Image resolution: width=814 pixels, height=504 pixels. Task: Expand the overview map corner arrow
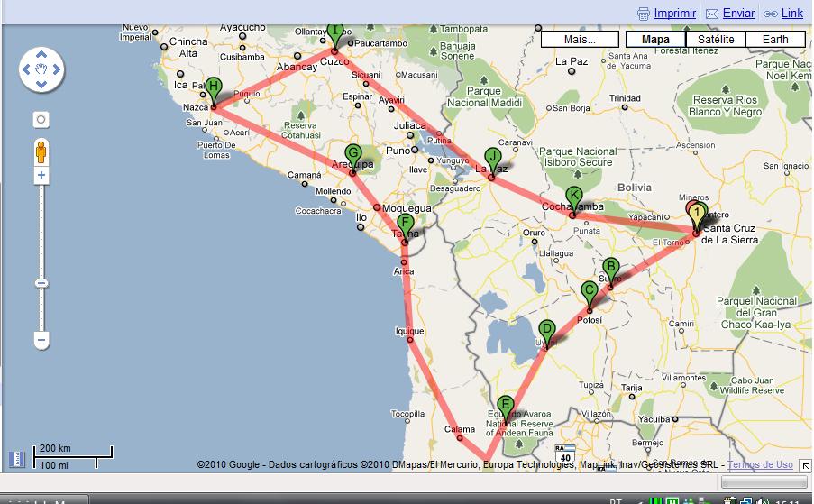[16, 459]
